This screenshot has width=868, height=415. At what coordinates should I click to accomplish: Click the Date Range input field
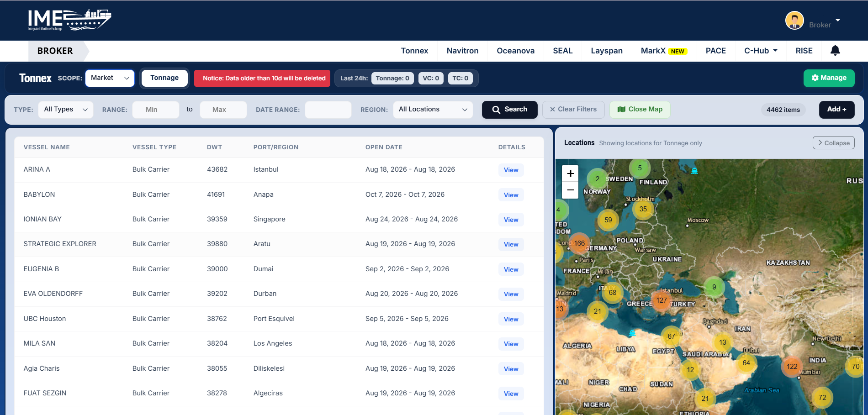(328, 110)
